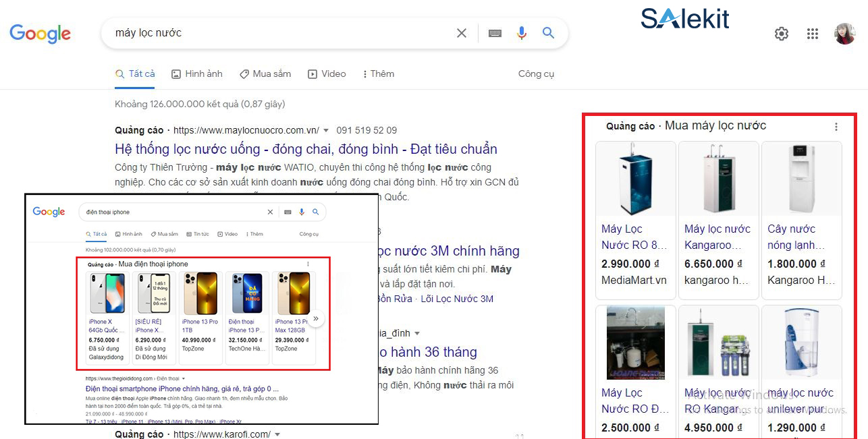
Task: Switch to the Hình ảnh tab
Action: pos(196,74)
